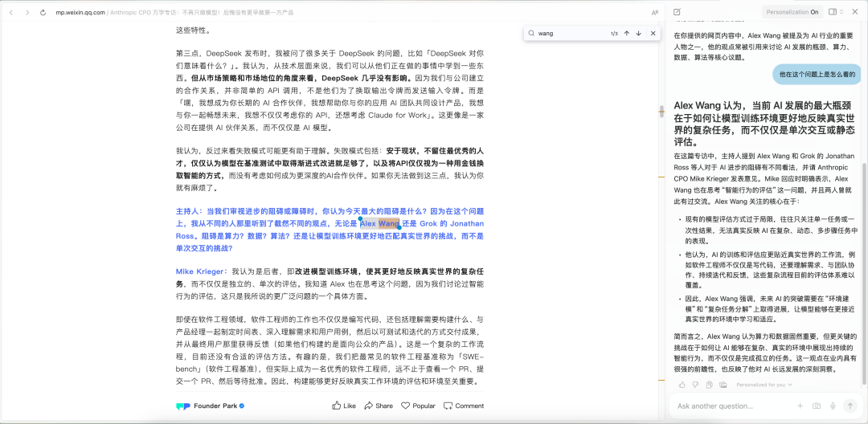
Task: Click the thumbs up icon under the answer
Action: click(x=682, y=385)
